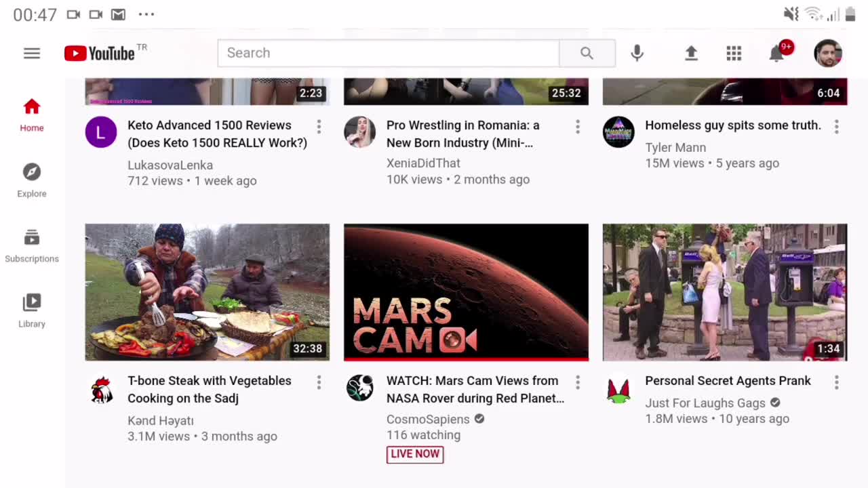Click channel name CosmoSapiens
The height and width of the screenshot is (488, 868).
coord(428,420)
